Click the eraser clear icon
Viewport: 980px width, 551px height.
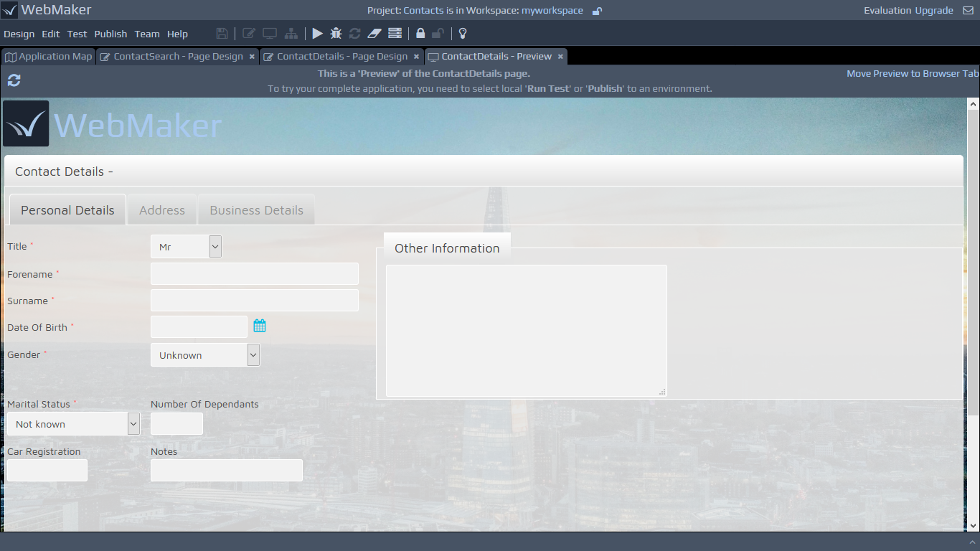(x=374, y=33)
